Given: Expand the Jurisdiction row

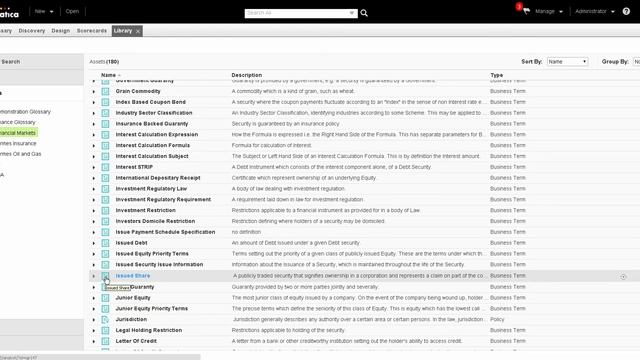Looking at the screenshot, I should point(93,320).
